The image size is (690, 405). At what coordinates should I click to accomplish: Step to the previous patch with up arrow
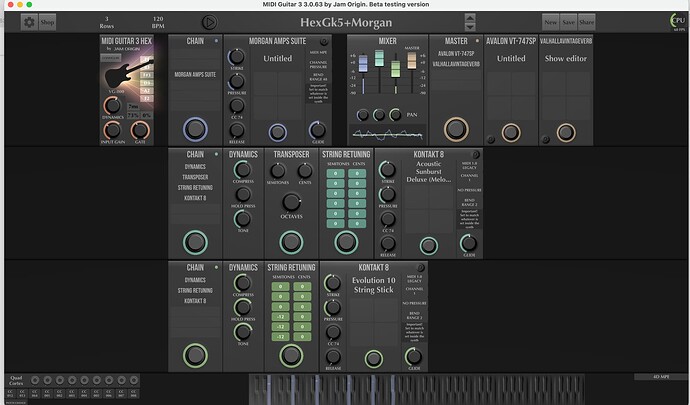(470, 18)
